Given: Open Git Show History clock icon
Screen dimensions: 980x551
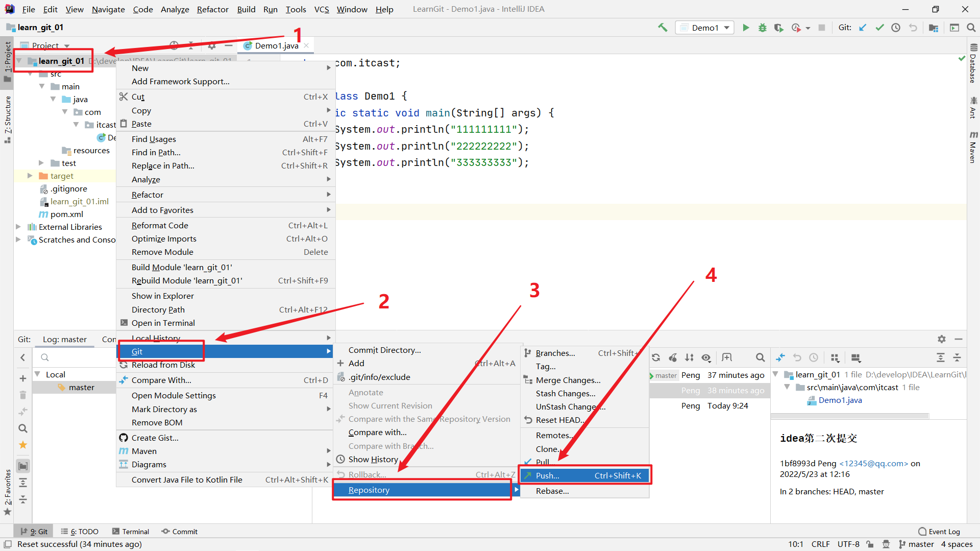Looking at the screenshot, I should click(896, 28).
